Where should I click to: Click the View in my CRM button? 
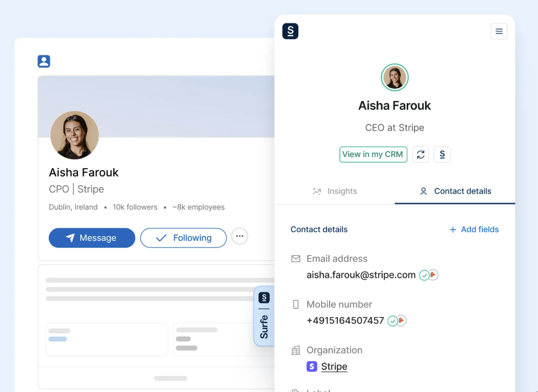(x=373, y=155)
